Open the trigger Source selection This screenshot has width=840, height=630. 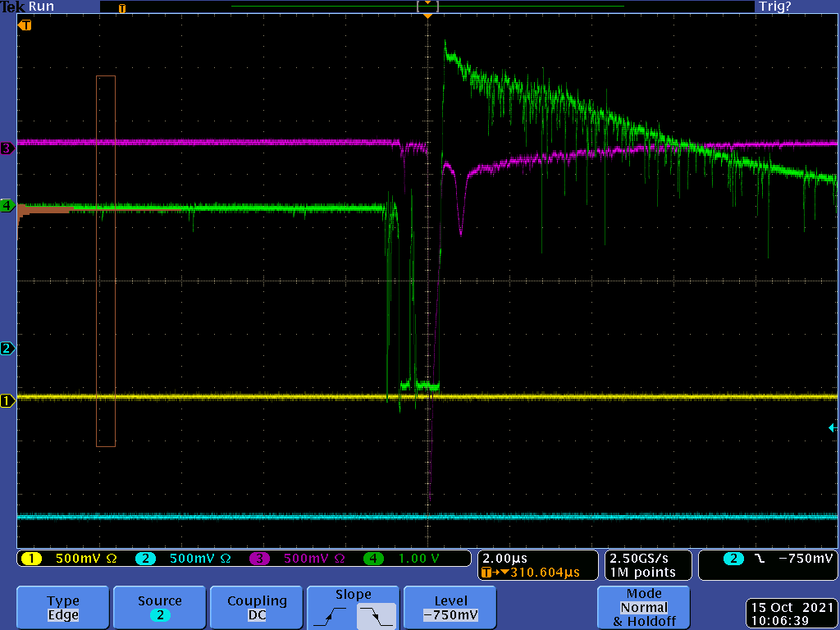pos(159,608)
